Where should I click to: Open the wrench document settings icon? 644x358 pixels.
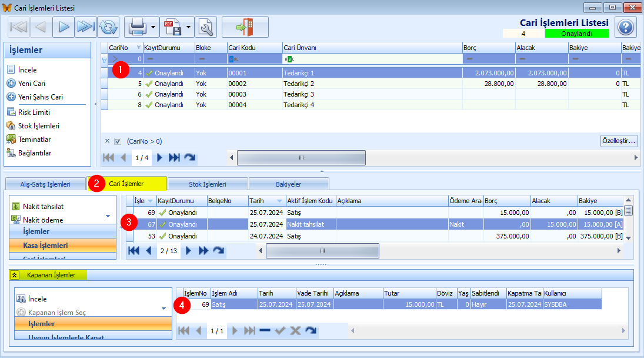(206, 27)
